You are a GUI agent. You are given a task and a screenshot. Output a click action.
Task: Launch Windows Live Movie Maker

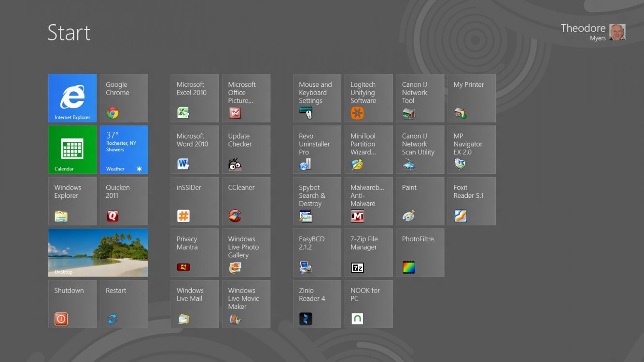[x=246, y=304]
